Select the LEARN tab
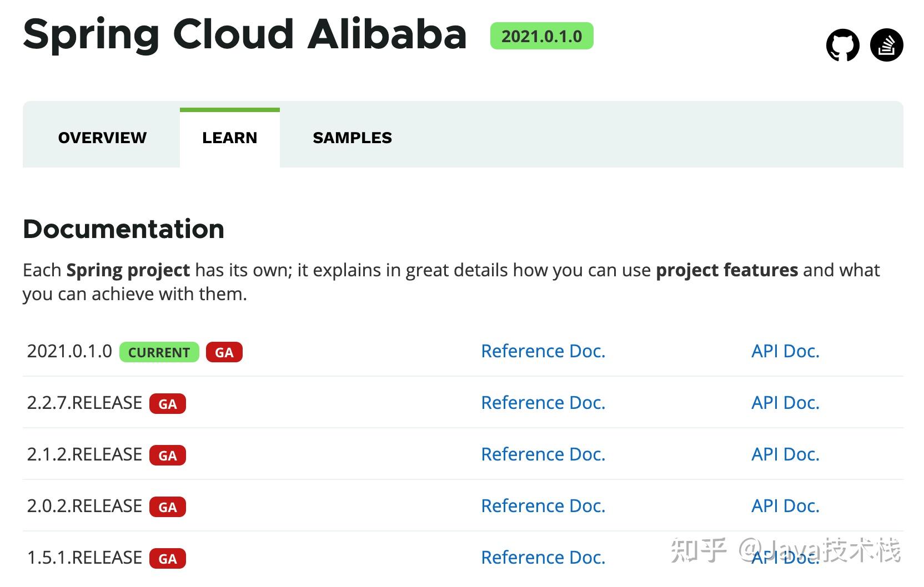The height and width of the screenshot is (587, 924). [229, 137]
